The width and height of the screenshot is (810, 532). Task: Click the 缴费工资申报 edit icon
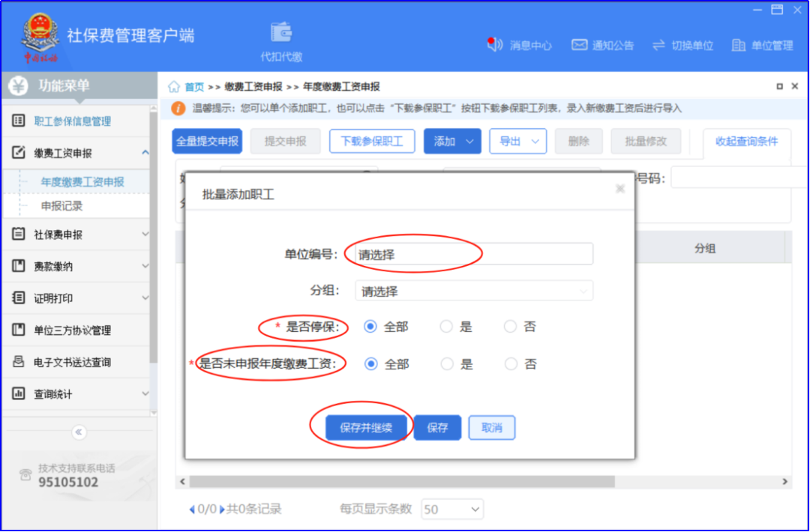tap(19, 152)
